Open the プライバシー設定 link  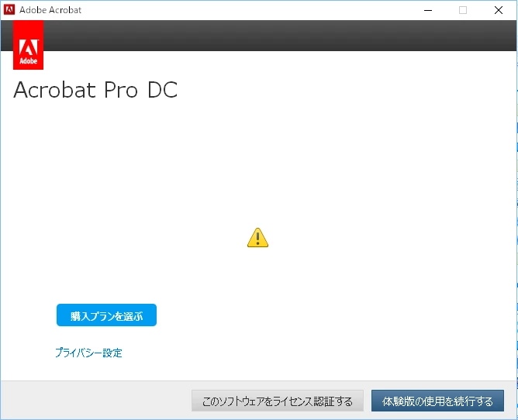tap(88, 353)
